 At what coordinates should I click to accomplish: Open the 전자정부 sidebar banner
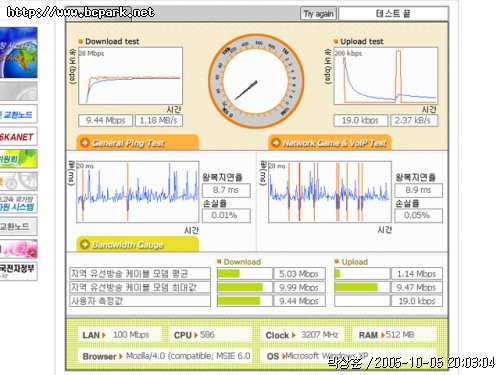tap(18, 271)
